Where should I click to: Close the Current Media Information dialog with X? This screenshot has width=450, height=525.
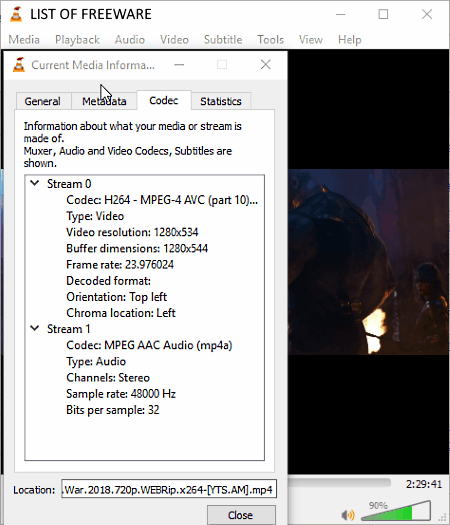(266, 65)
